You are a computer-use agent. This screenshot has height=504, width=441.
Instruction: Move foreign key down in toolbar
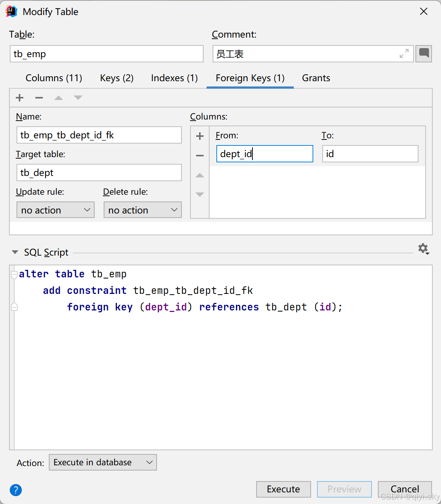(78, 98)
